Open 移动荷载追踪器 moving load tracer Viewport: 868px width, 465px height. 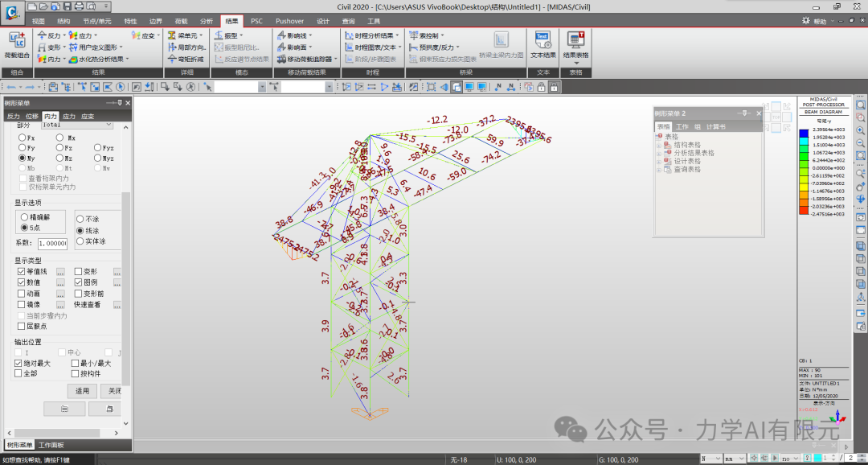[305, 59]
